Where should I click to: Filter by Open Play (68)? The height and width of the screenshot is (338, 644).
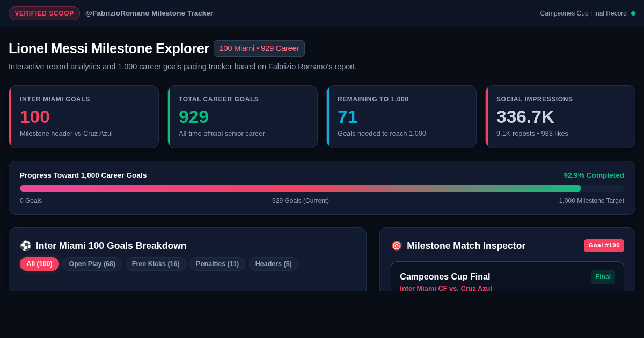click(x=92, y=264)
